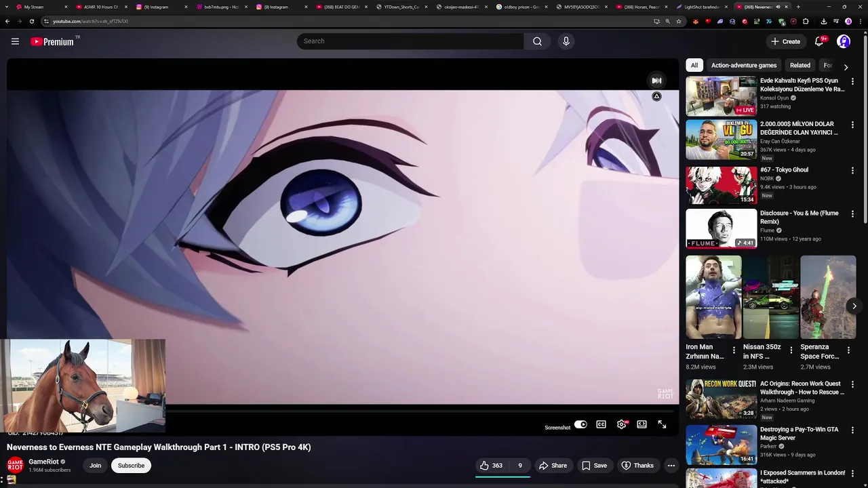Image resolution: width=868 pixels, height=488 pixels.
Task: Open browser downloads icon
Action: click(823, 21)
